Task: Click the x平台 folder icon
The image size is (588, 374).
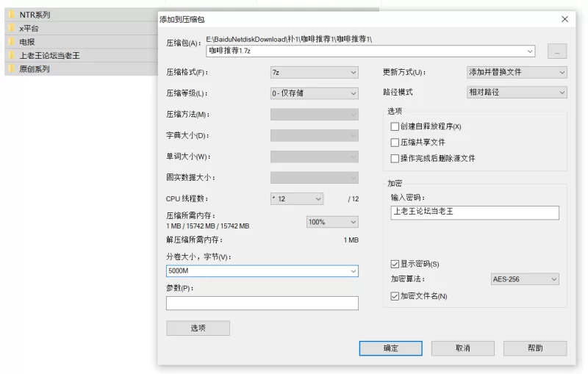Action: click(x=12, y=28)
